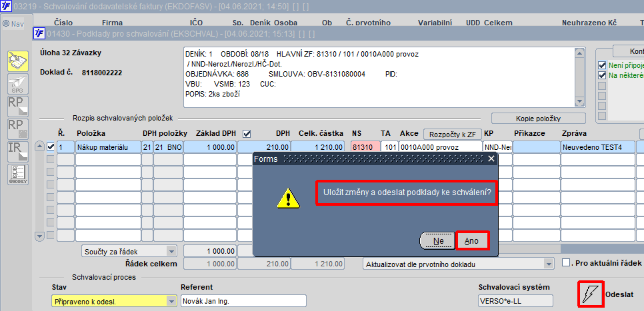Click title bar of 01430 Podklady pro schvalování

tap(338, 34)
